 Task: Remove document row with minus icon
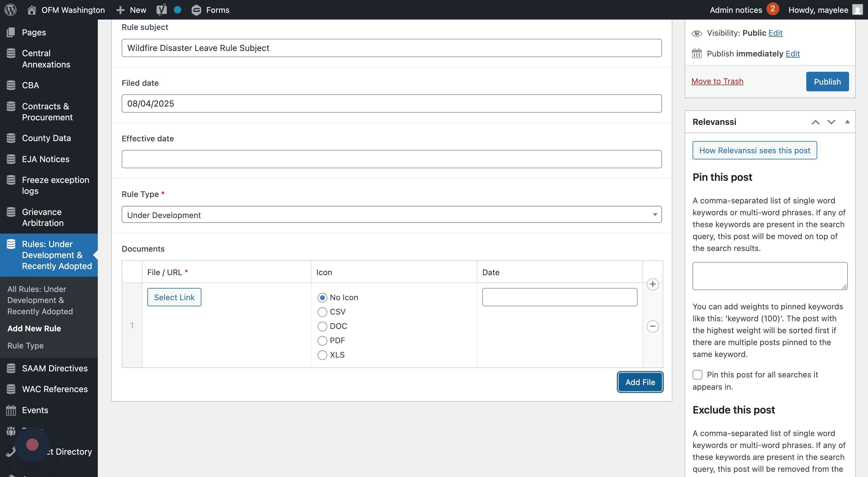point(652,326)
